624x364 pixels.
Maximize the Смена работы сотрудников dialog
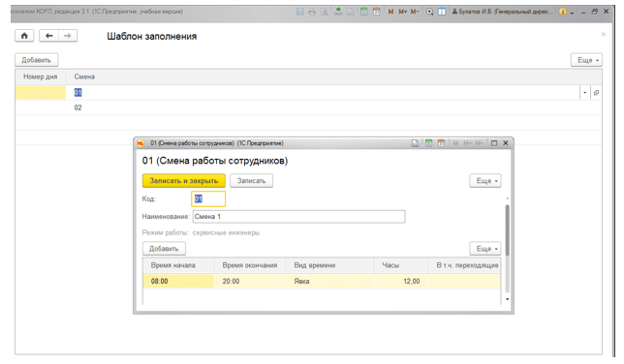coord(494,143)
